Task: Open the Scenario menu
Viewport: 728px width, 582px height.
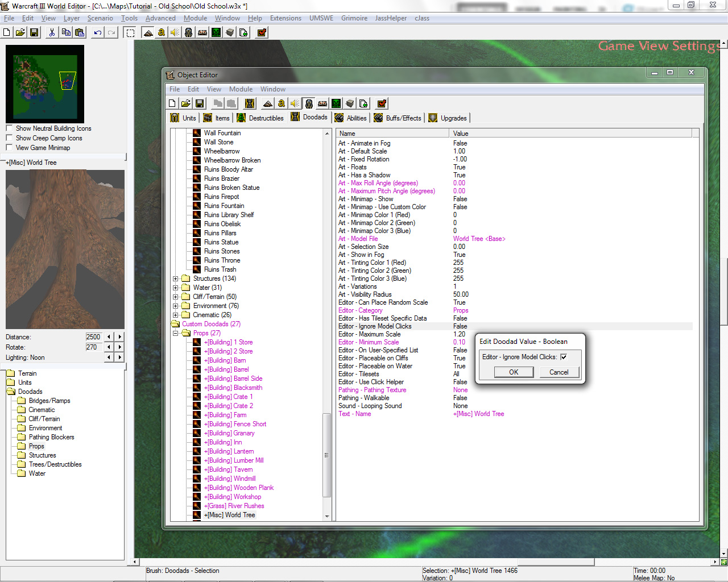Action: (x=100, y=18)
